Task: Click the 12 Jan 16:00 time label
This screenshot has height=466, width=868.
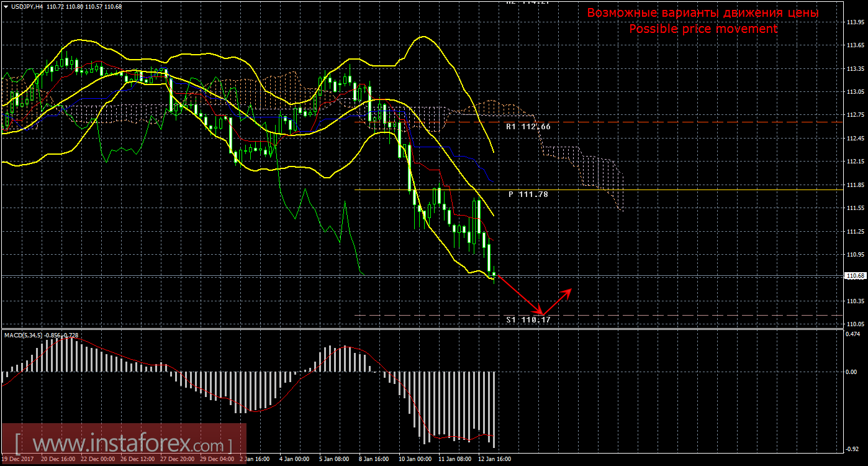Action: [494, 459]
